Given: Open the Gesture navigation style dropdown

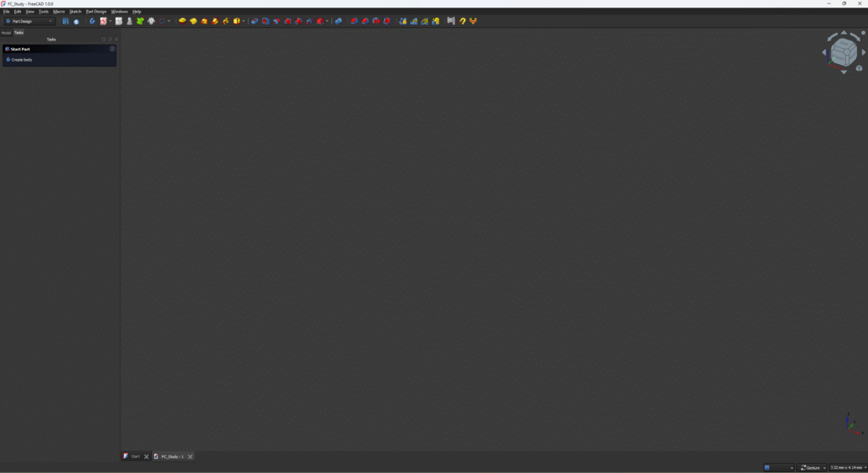Looking at the screenshot, I should tap(813, 468).
